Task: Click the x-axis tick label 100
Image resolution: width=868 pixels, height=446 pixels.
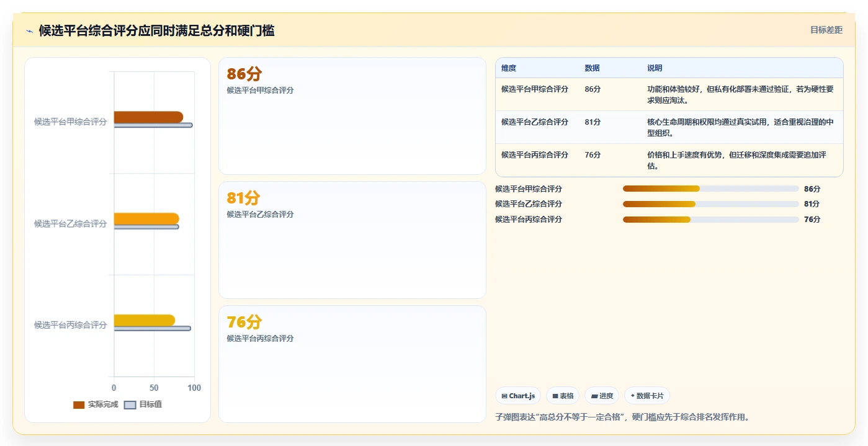Action: pos(194,388)
